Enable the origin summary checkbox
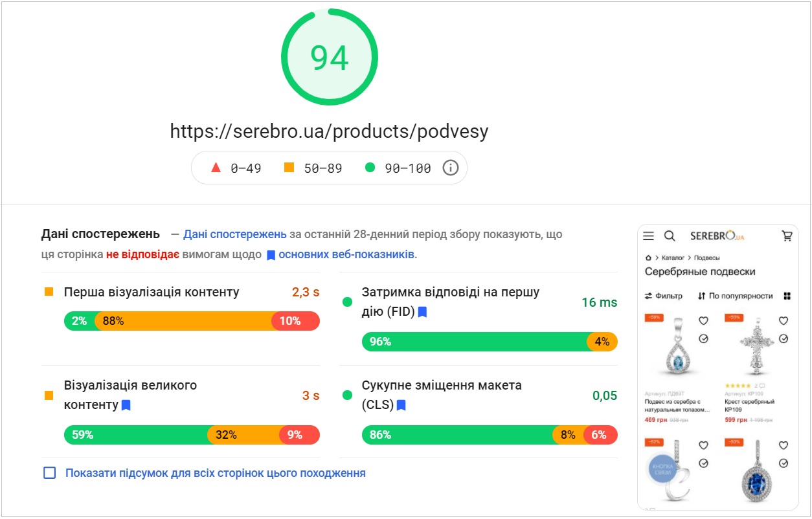This screenshot has width=812, height=519. click(x=50, y=473)
